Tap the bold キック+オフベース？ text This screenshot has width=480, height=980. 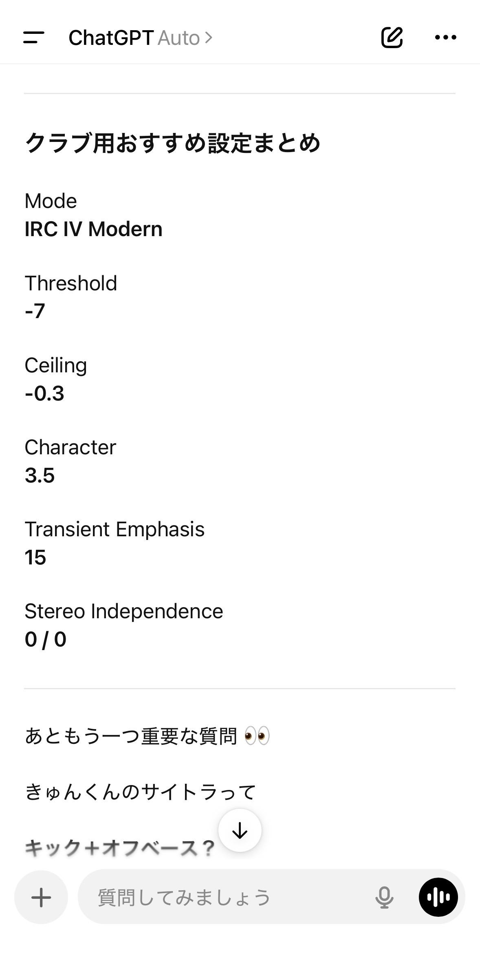click(x=119, y=848)
